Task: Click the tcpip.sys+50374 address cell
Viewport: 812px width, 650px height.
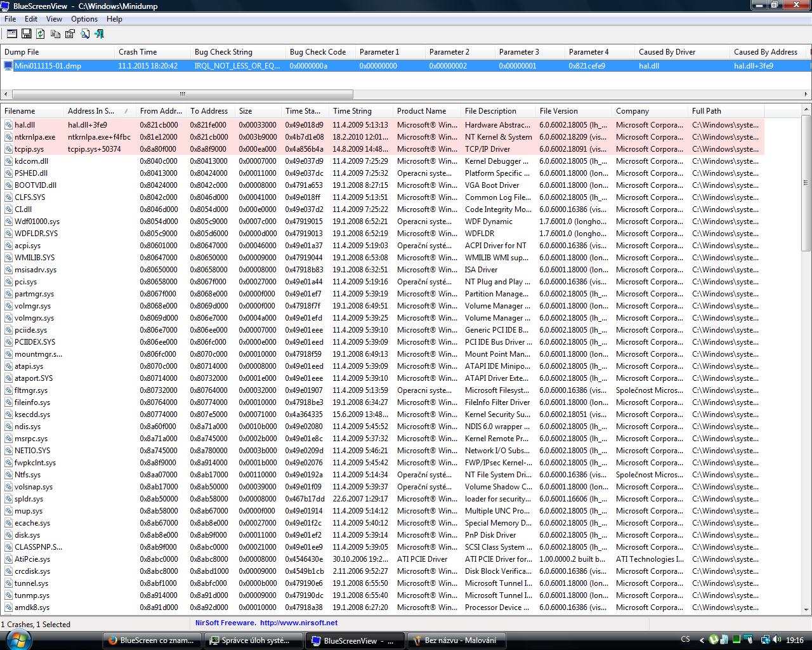Action: 95,149
